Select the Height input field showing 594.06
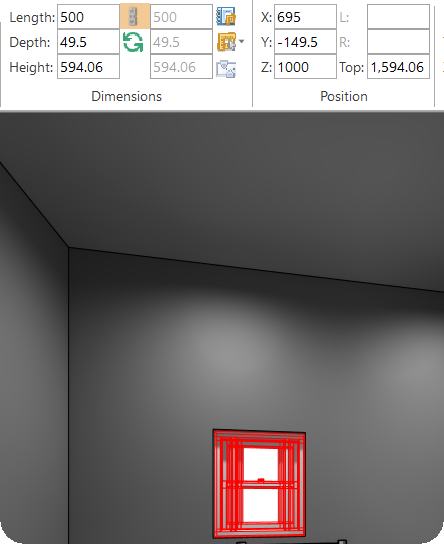Image resolution: width=444 pixels, height=544 pixels. click(x=88, y=67)
